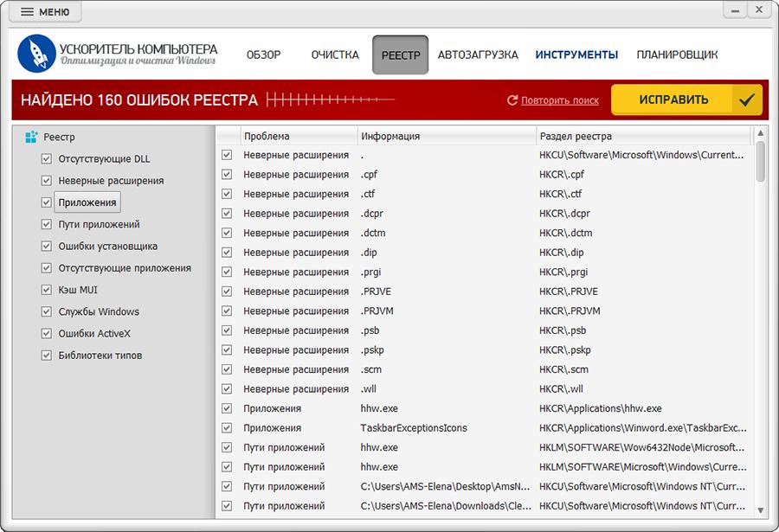Toggle the Ошибки ActiveX checkbox
This screenshot has height=532, width=779.
46,334
